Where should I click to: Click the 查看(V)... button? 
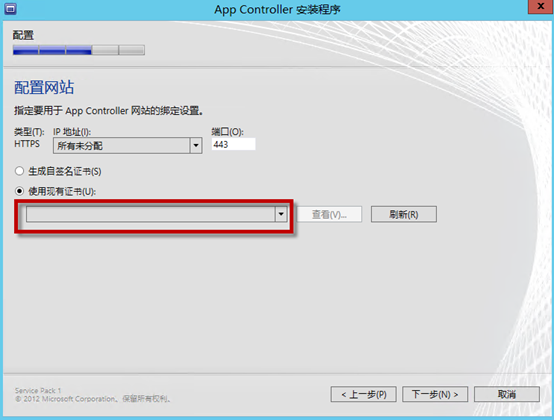coord(329,214)
